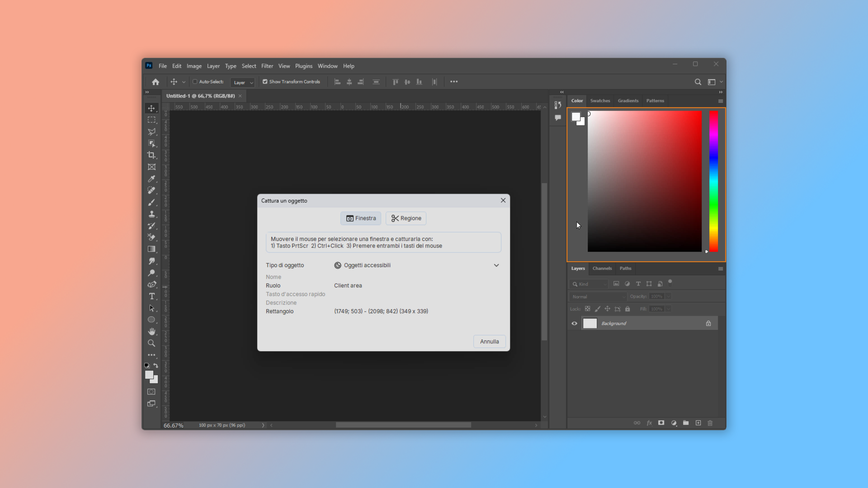Click the Rectangular Marquee tool
868x488 pixels.
(151, 120)
